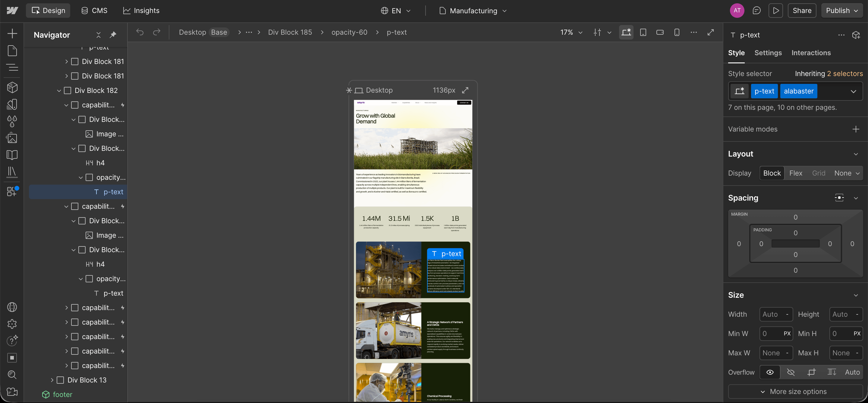Collapse the Size section
The width and height of the screenshot is (868, 403).
(x=856, y=295)
